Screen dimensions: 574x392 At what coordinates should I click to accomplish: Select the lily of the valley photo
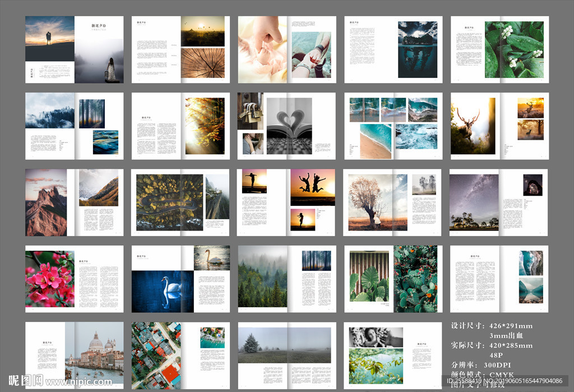click(x=515, y=49)
